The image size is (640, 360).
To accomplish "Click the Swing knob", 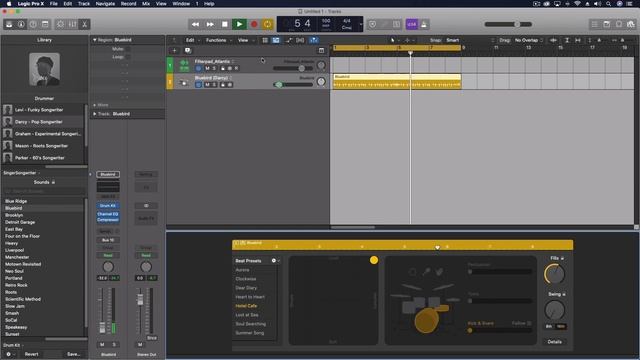I will 554,310.
